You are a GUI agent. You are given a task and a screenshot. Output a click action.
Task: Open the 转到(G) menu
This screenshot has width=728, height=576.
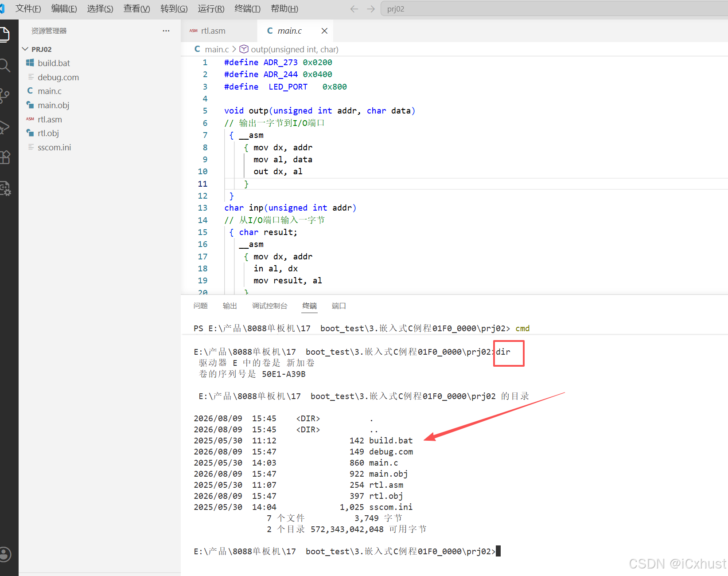click(x=174, y=9)
